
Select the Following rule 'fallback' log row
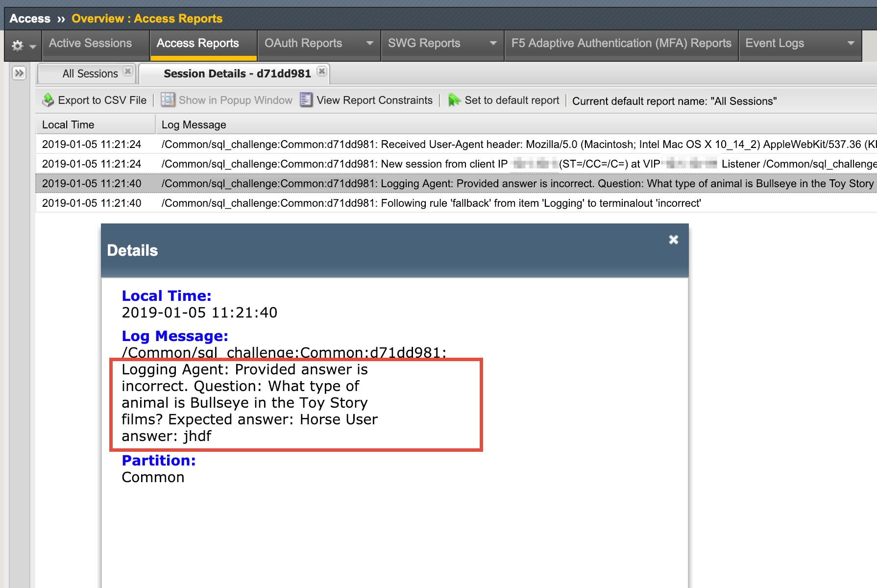pyautogui.click(x=456, y=203)
